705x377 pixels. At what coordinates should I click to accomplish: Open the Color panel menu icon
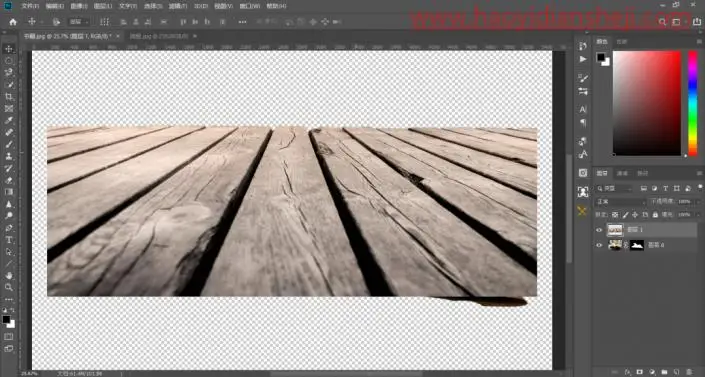699,41
